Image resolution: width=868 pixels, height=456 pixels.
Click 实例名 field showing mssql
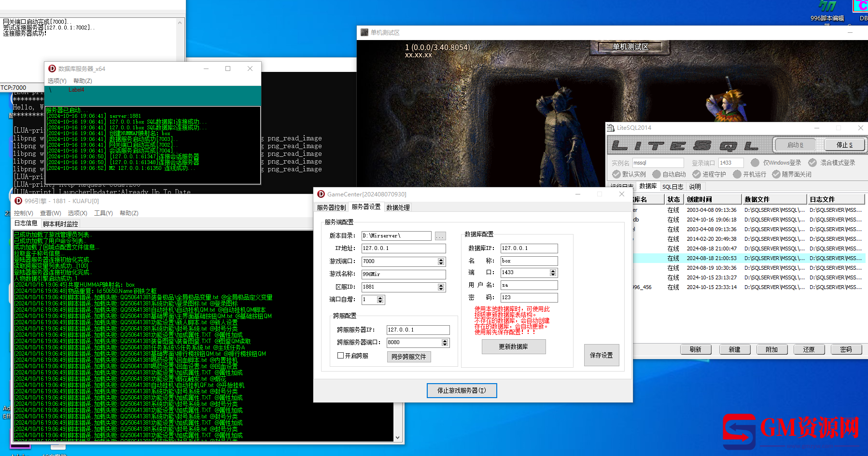[x=658, y=163]
